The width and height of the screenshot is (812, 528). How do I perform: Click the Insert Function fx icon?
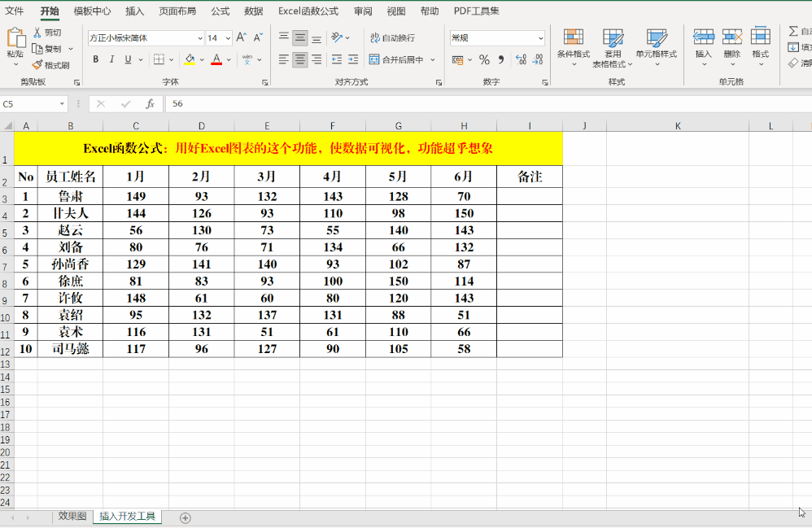point(150,104)
